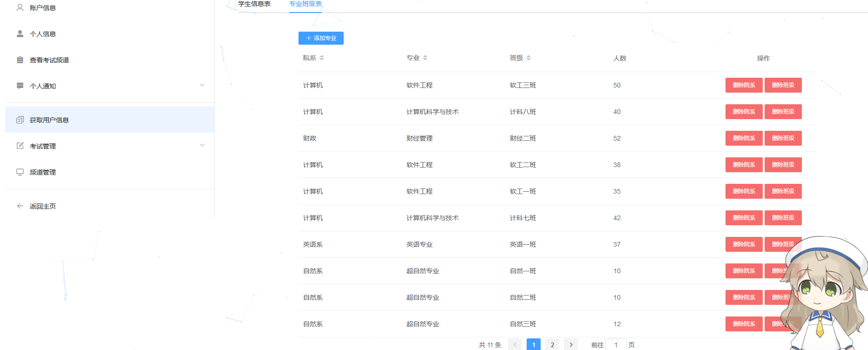Click the 自然三班 class cell

[x=523, y=324]
